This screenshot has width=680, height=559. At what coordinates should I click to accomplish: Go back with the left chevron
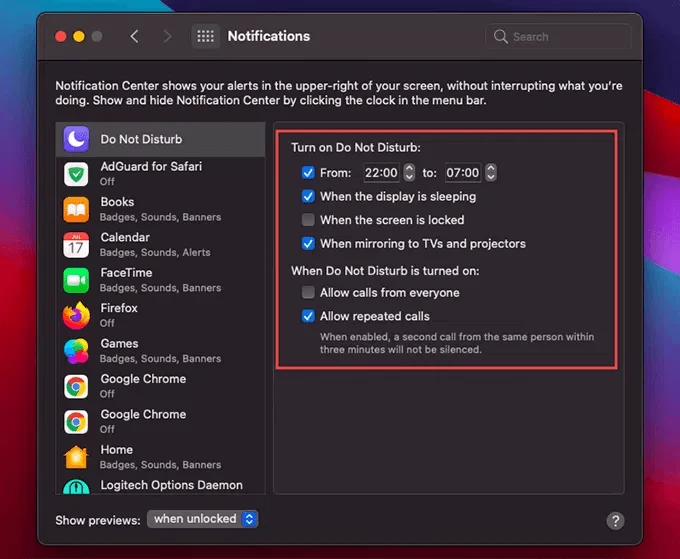(134, 36)
